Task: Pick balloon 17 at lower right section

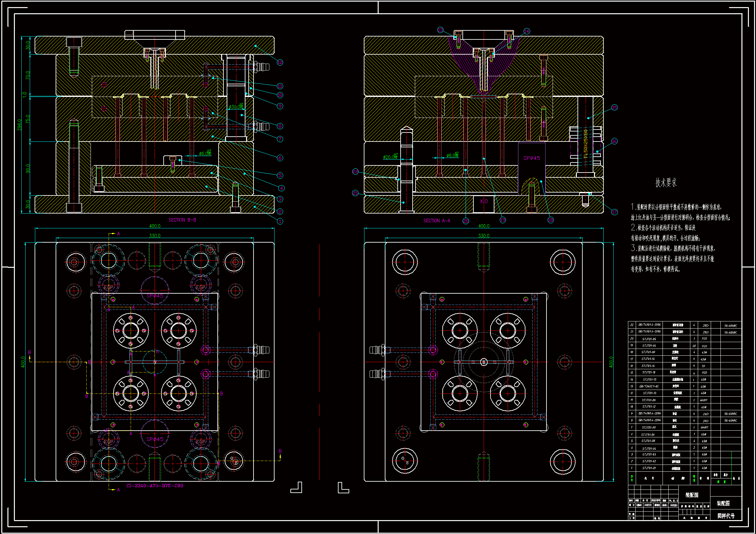Action: point(614,212)
